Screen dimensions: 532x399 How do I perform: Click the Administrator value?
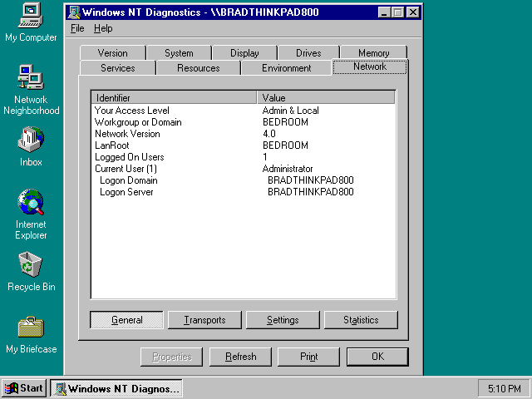[288, 169]
